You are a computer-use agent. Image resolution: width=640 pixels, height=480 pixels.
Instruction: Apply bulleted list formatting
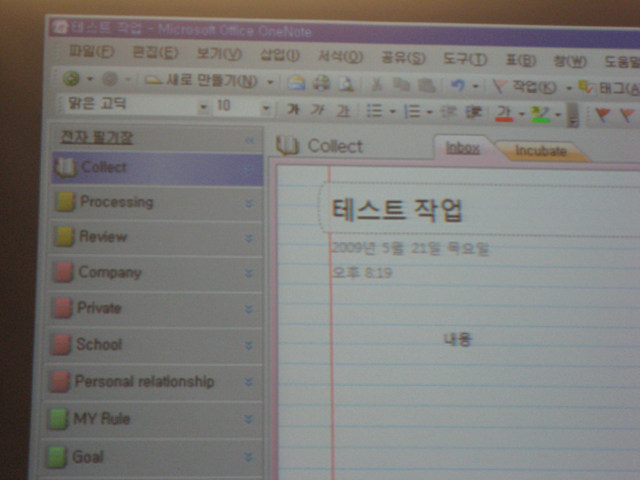pyautogui.click(x=375, y=111)
